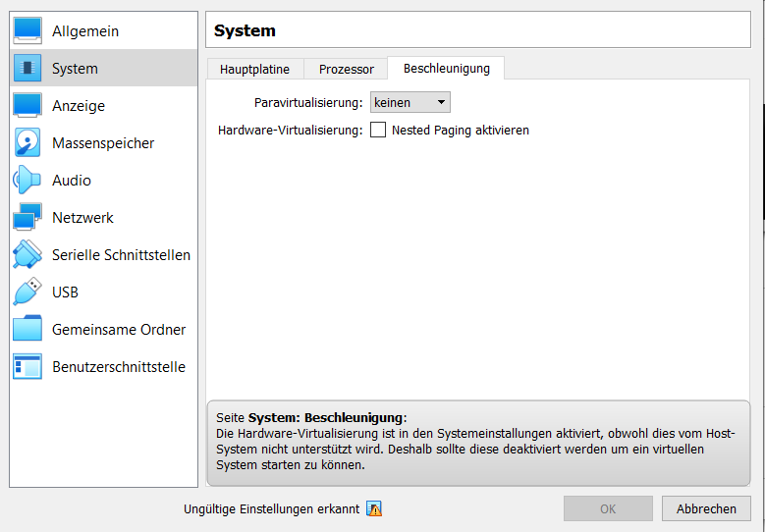This screenshot has height=532, width=765.
Task: Go to Massenspeicher settings
Action: (x=103, y=142)
